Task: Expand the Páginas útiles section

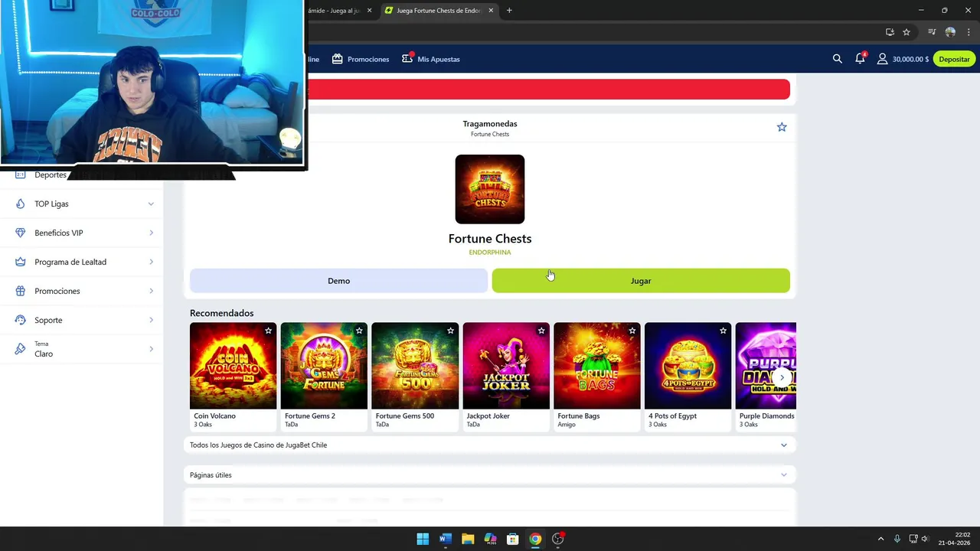Action: (x=489, y=475)
